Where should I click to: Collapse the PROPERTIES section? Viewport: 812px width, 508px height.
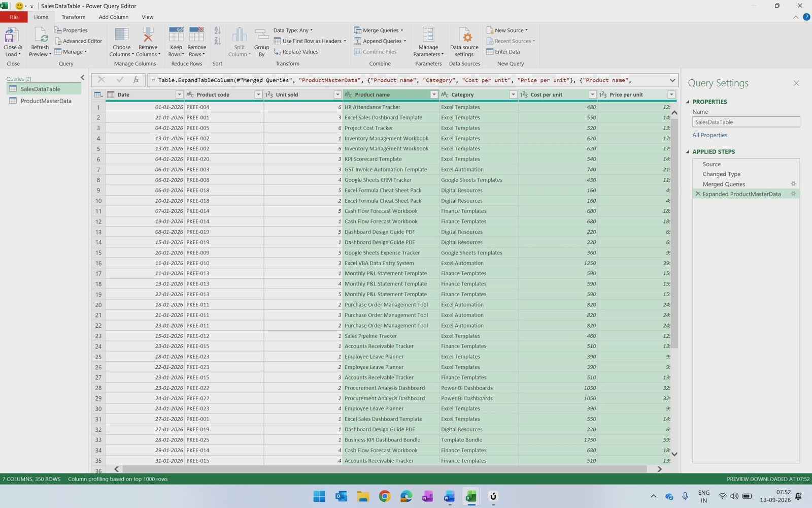click(688, 102)
